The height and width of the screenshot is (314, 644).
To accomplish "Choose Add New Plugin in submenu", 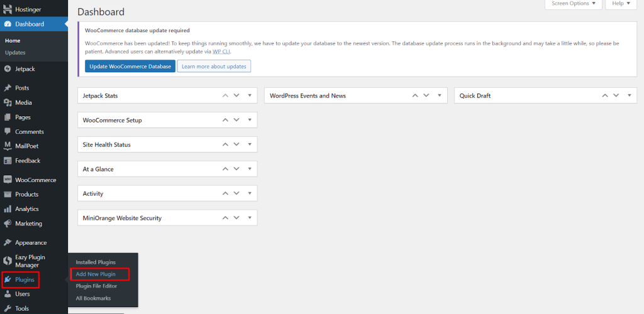I will 96,274.
